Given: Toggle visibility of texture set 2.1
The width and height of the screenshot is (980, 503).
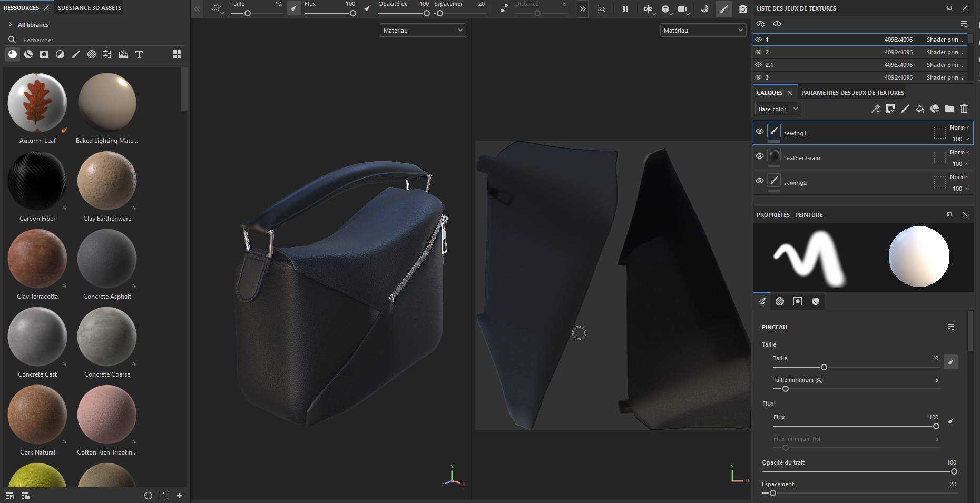Looking at the screenshot, I should [759, 65].
